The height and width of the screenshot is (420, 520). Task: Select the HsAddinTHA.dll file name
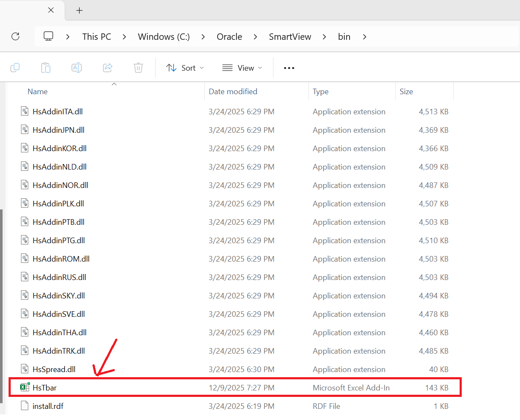pos(60,332)
